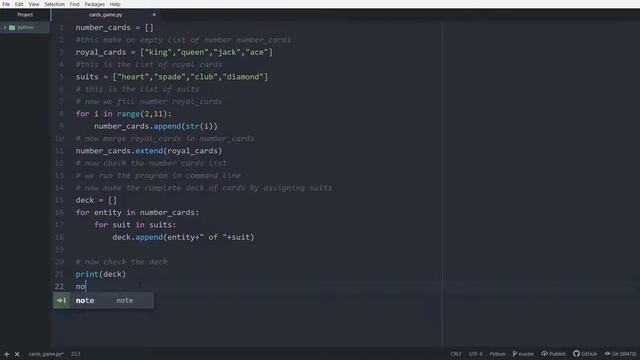Click the deck.append(entity+" of "+suit) line
The image size is (640, 360).
click(183, 237)
